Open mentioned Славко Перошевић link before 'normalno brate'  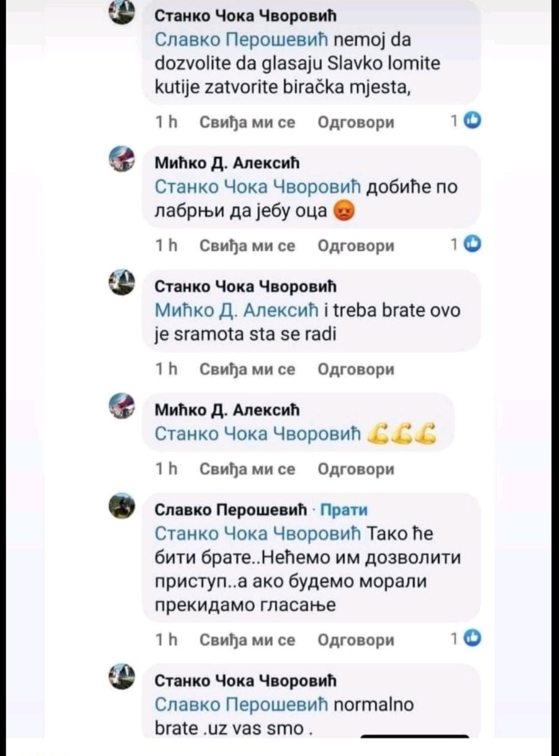click(x=241, y=705)
